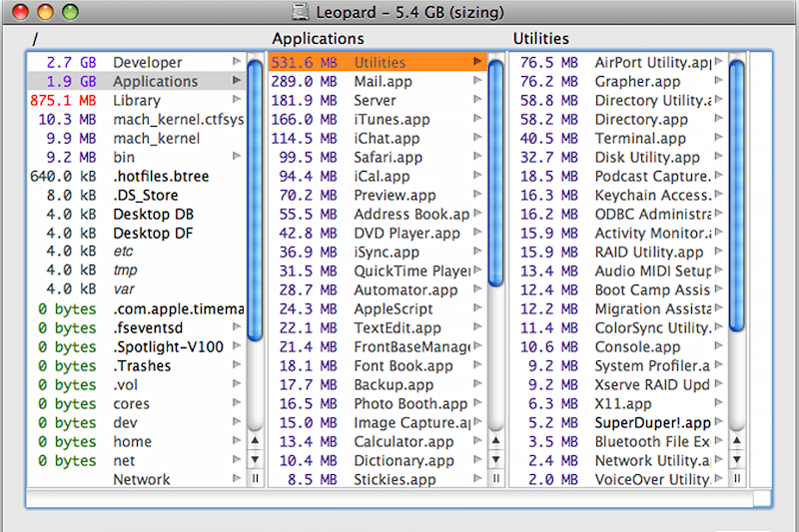Select VoiceOver Utility entry
The height and width of the screenshot is (532, 799).
click(x=618, y=479)
